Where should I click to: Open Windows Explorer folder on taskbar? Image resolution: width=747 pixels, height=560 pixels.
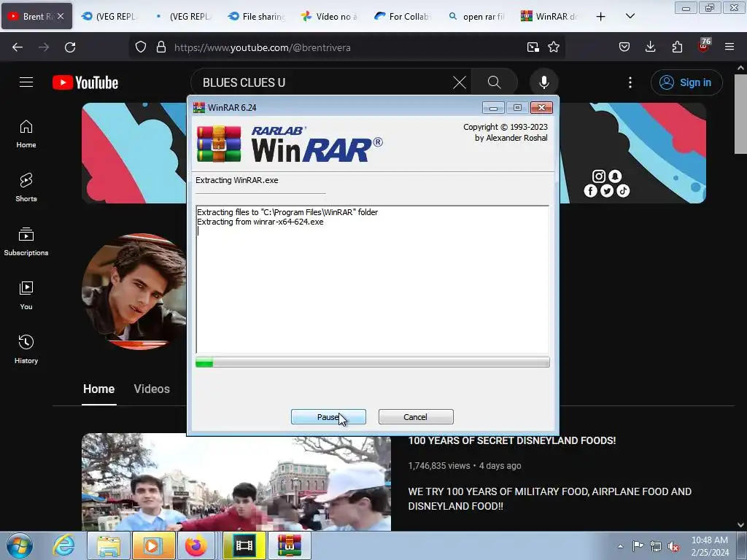pyautogui.click(x=109, y=545)
